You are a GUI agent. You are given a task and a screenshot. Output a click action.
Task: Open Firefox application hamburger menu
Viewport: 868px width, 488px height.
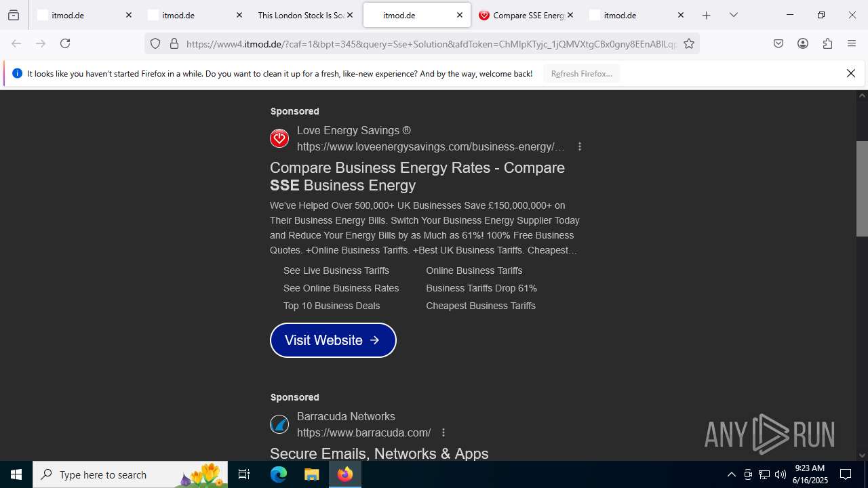click(x=852, y=43)
